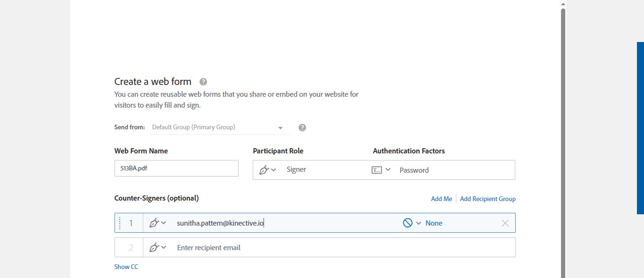Click the help icon beside Create a web form

pyautogui.click(x=203, y=82)
